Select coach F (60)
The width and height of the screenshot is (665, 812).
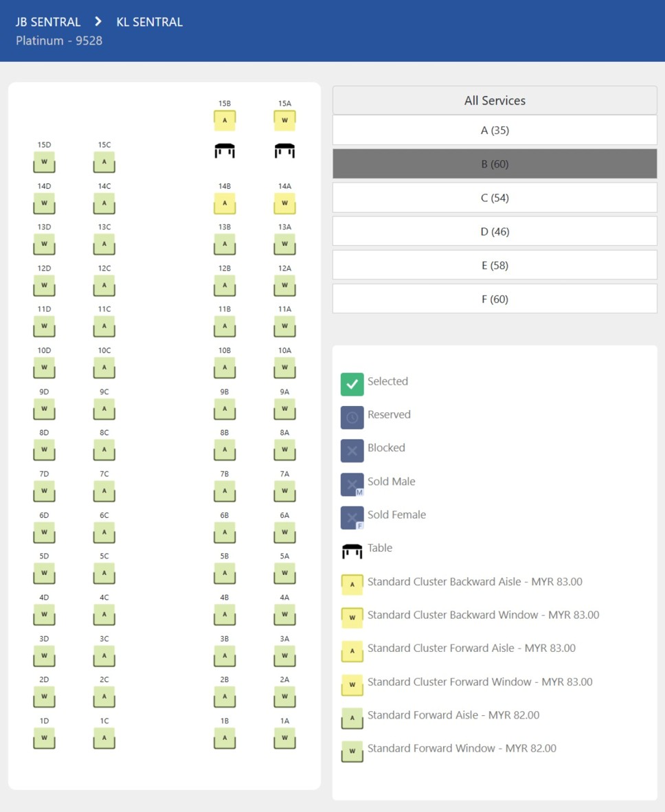[x=495, y=299]
